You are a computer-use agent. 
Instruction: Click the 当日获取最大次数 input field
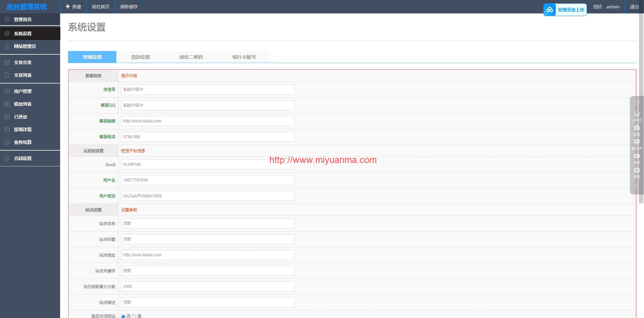208,286
